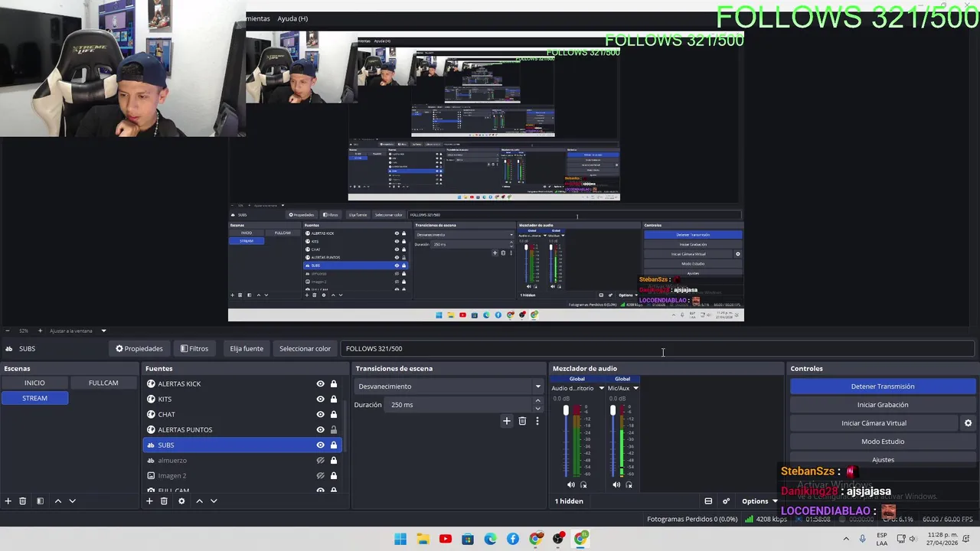The image size is (980, 551).
Task: Delete the scene transition with trash icon
Action: pos(522,421)
